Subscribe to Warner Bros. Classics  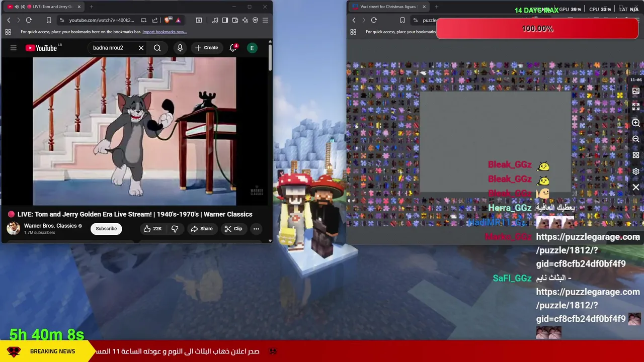(106, 229)
